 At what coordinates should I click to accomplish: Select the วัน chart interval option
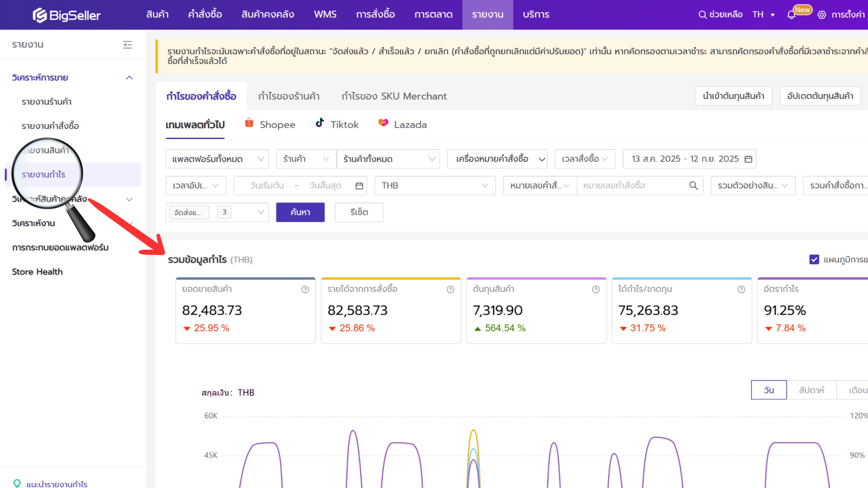click(x=769, y=390)
